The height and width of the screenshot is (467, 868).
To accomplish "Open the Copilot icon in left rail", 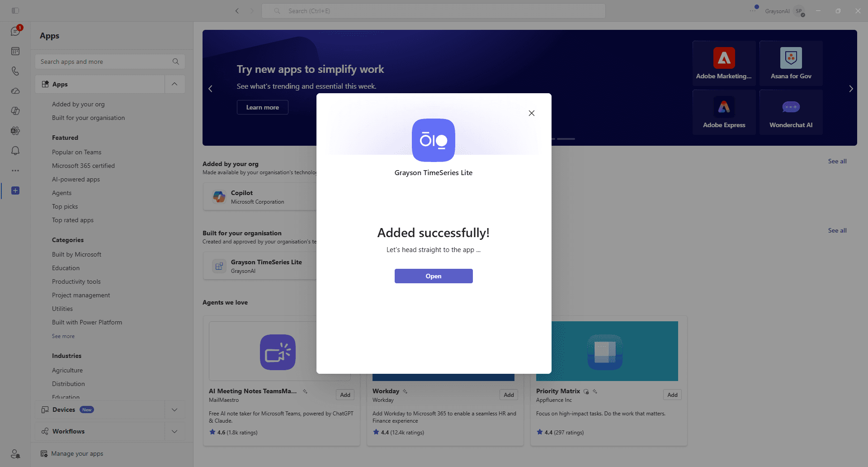I will pyautogui.click(x=15, y=111).
